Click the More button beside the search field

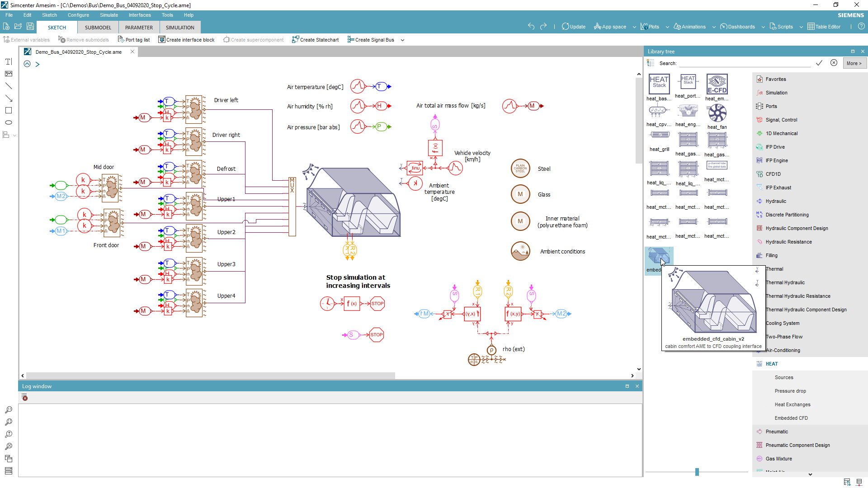[854, 63]
